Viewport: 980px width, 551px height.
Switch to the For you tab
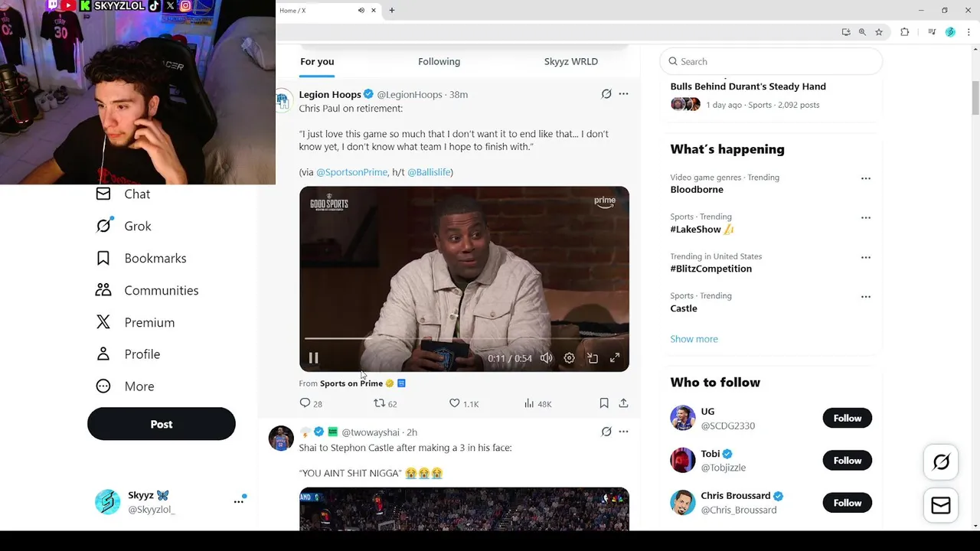tap(317, 61)
